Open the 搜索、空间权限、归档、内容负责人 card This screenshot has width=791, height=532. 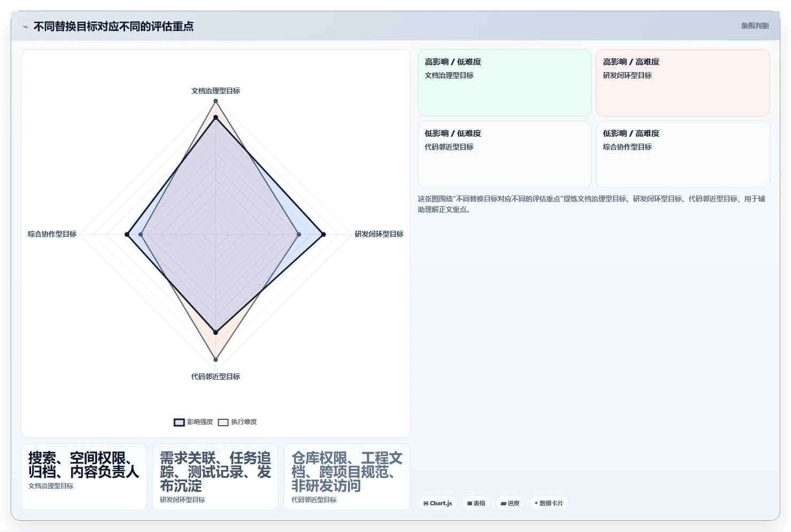tap(84, 477)
